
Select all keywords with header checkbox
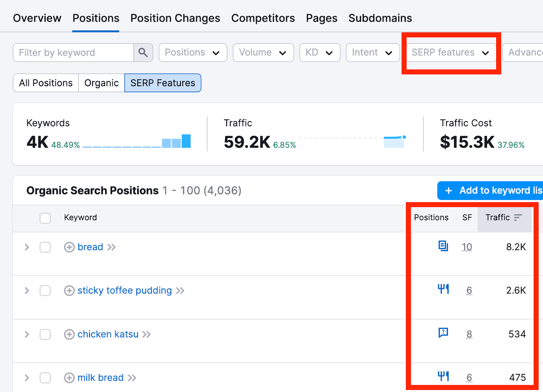(x=45, y=218)
